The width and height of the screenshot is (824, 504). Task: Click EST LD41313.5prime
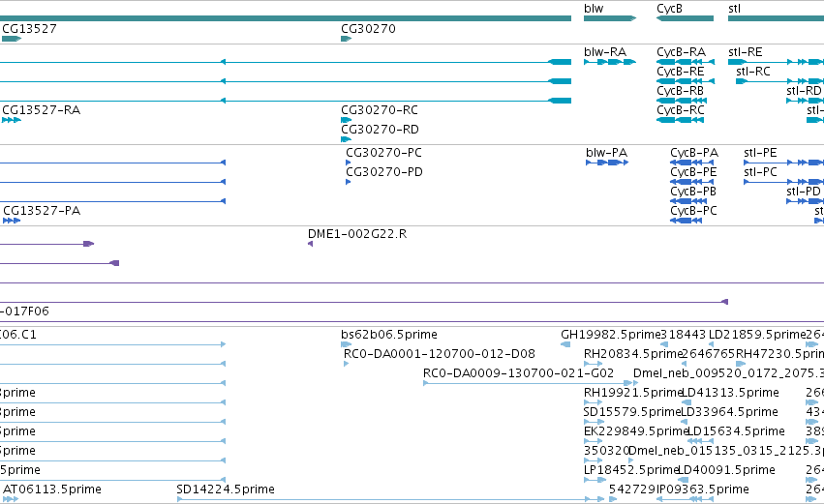(730, 393)
